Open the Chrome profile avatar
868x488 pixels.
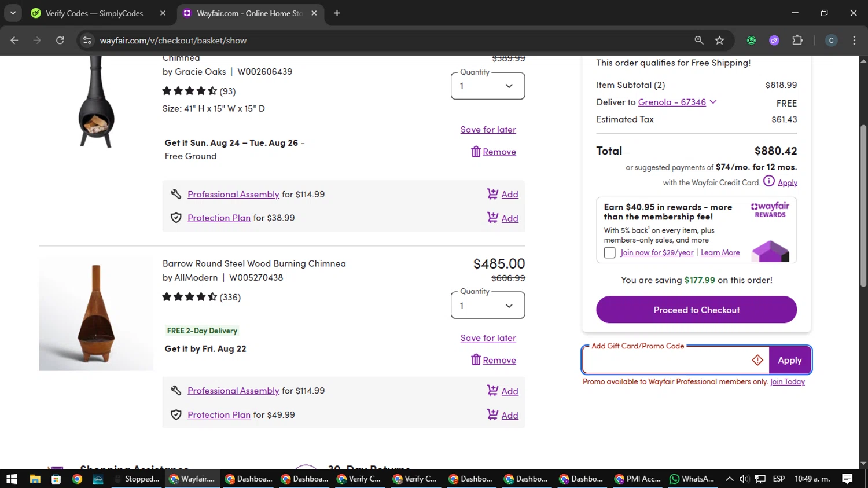pos(831,41)
